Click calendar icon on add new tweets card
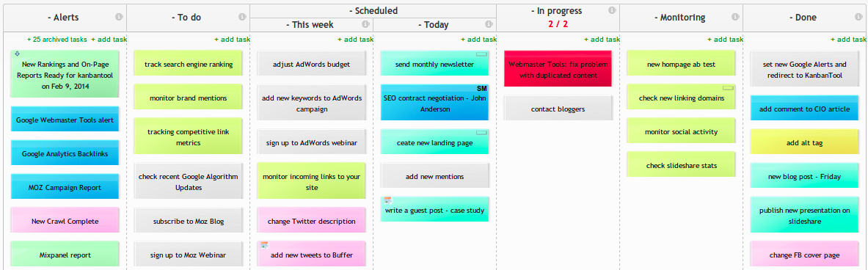 click(x=265, y=245)
